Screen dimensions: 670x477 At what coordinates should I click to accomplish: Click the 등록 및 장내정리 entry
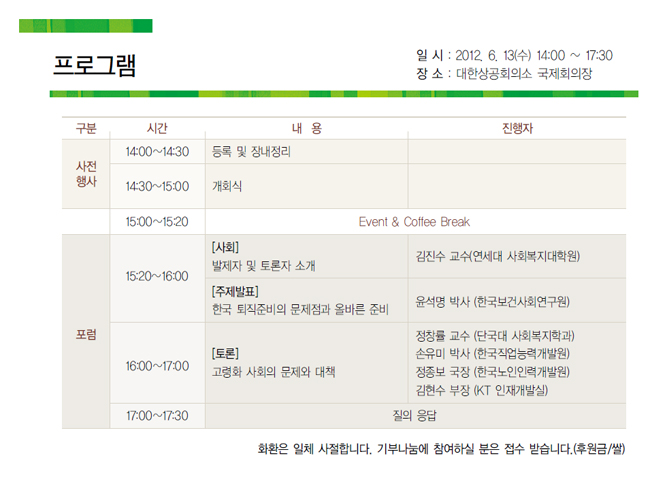[x=252, y=151]
